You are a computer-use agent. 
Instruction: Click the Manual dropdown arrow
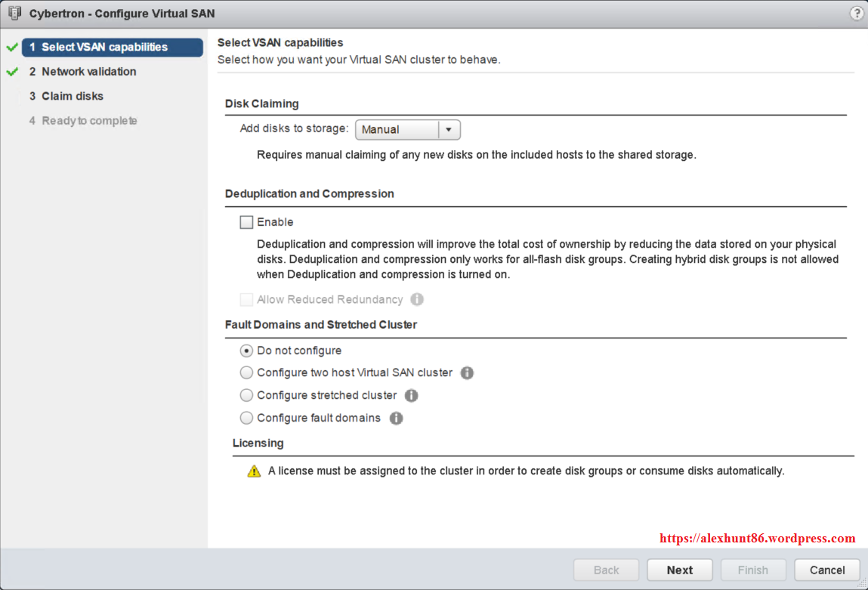[x=449, y=129]
